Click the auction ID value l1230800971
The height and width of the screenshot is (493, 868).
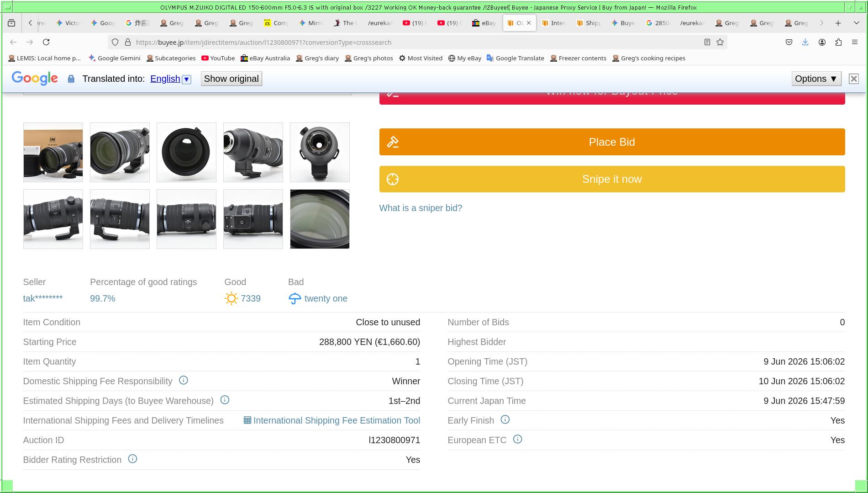pos(395,440)
